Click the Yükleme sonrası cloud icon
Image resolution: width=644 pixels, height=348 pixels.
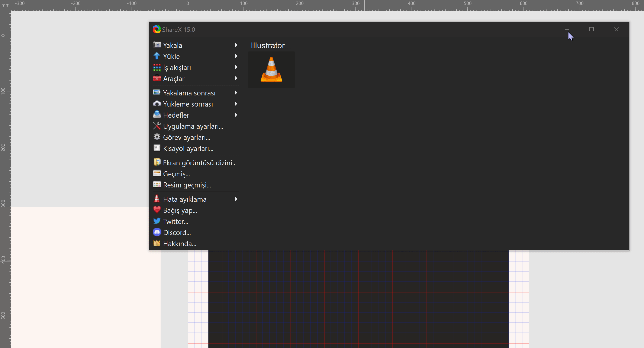click(x=157, y=103)
